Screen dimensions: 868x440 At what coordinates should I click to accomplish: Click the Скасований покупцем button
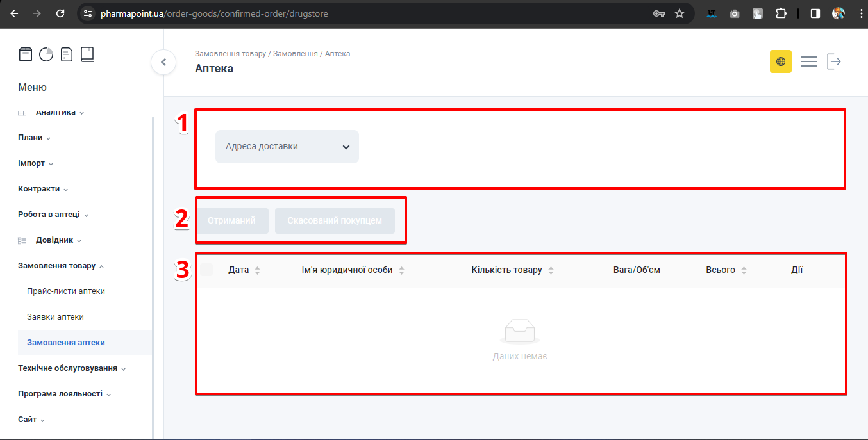click(335, 220)
